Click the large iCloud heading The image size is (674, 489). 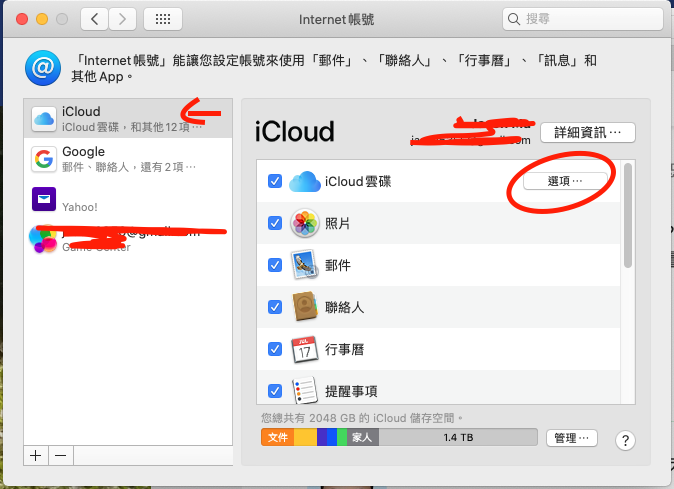pos(294,131)
